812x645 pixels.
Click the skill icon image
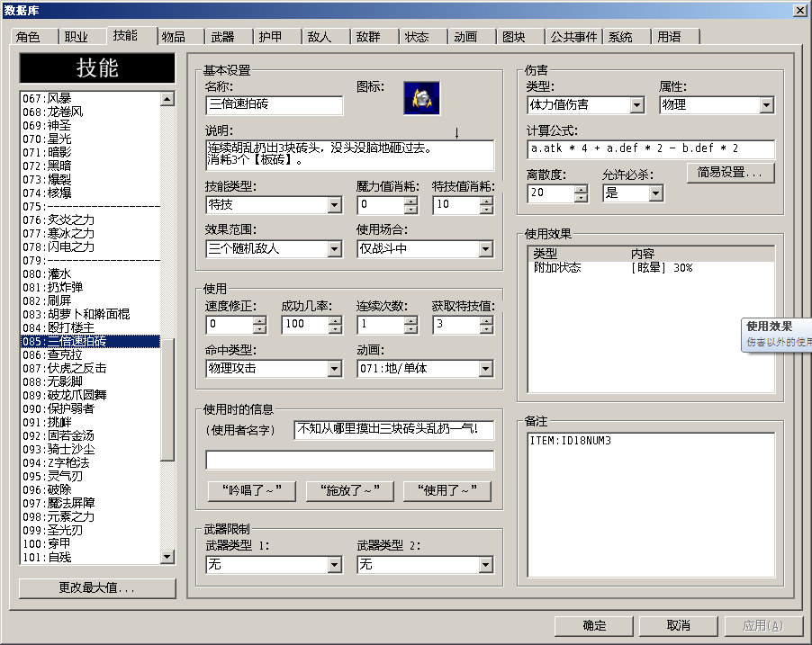[421, 98]
